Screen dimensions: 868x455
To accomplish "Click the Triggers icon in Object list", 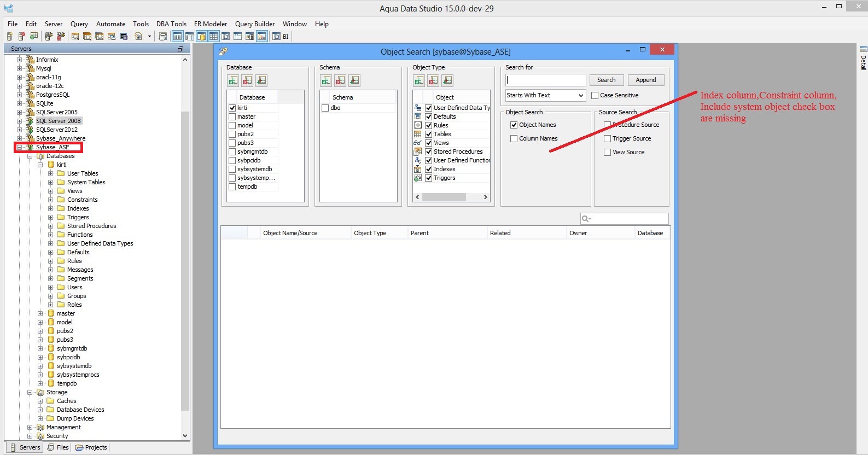I will click(x=418, y=178).
